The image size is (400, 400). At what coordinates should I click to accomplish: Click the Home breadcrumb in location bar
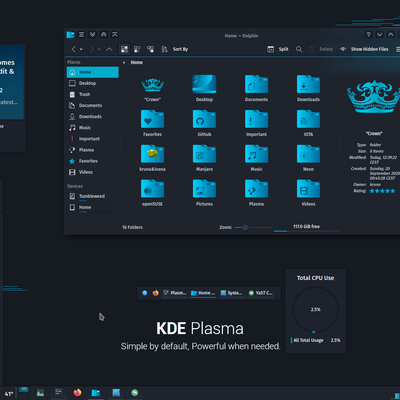137,62
